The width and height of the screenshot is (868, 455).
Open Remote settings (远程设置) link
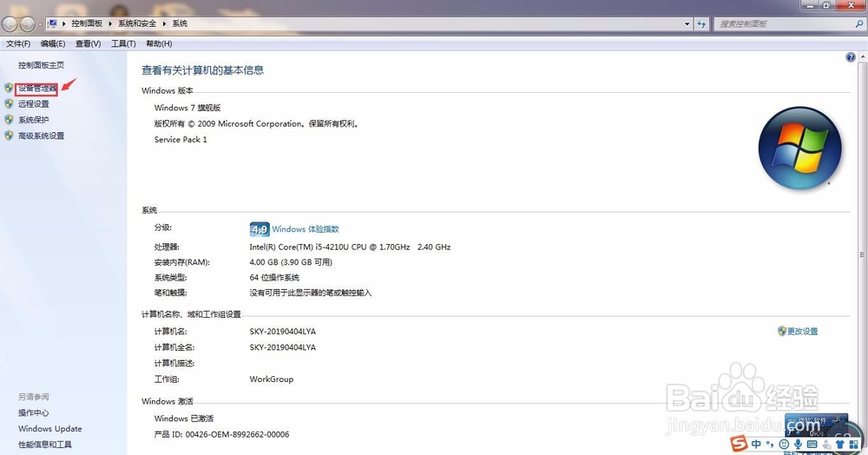coord(33,104)
